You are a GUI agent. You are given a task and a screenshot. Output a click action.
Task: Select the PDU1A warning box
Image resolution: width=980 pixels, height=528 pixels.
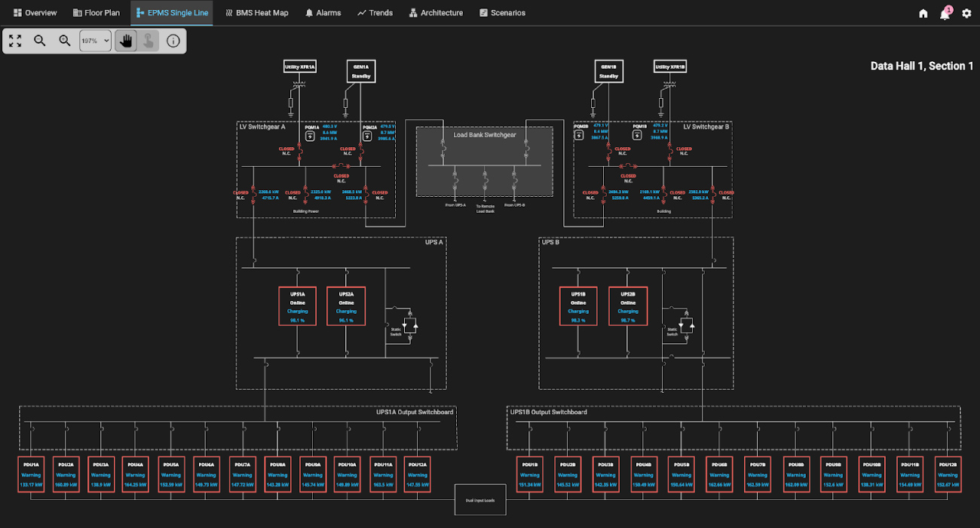click(x=31, y=475)
